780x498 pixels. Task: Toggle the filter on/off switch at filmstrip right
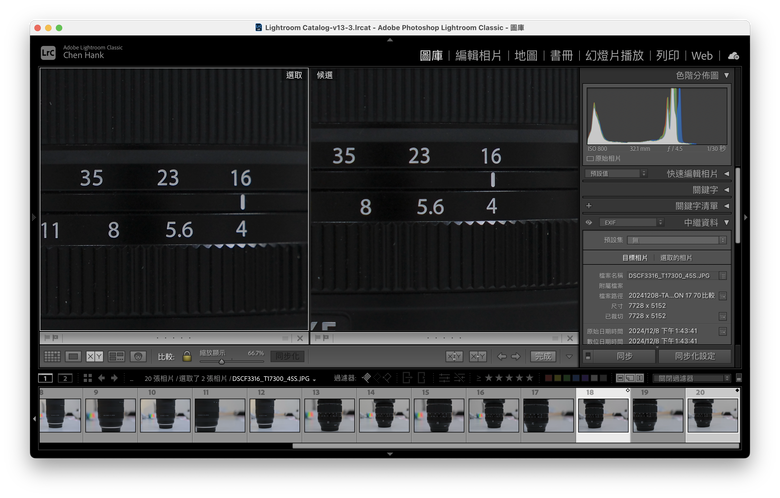click(x=739, y=378)
